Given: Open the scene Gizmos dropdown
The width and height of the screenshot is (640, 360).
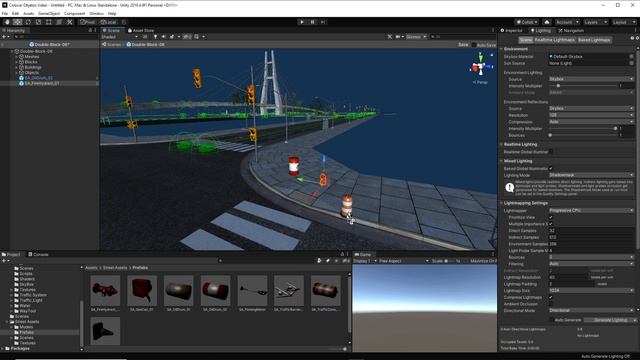Looking at the screenshot, I should (x=416, y=37).
